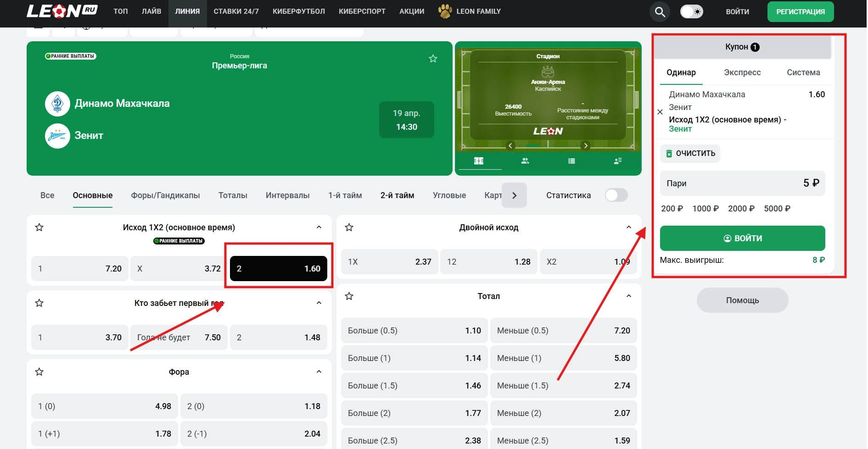Screen dimensions: 868x449
Task: Select the Зенит win odds 1.60
Action: (x=279, y=269)
